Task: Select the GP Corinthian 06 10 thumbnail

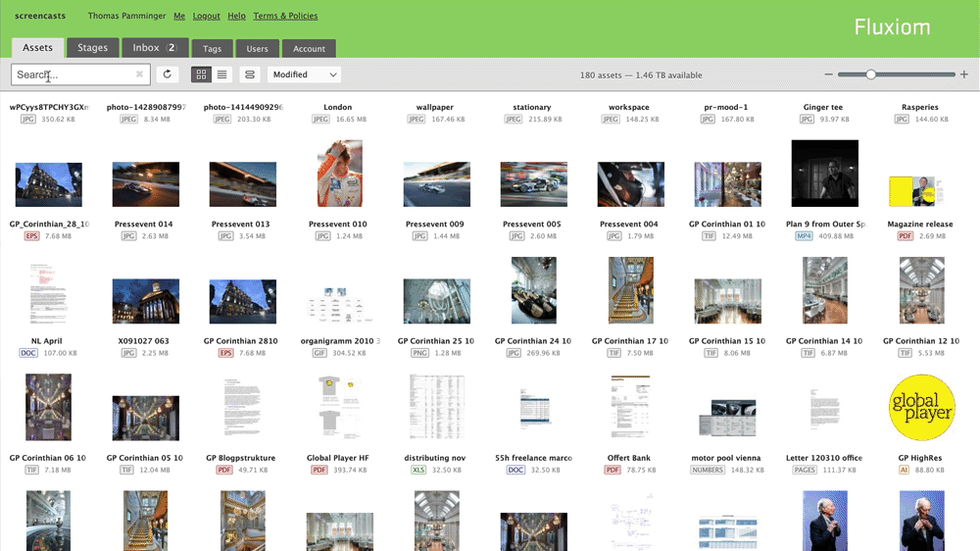Action: coord(49,407)
